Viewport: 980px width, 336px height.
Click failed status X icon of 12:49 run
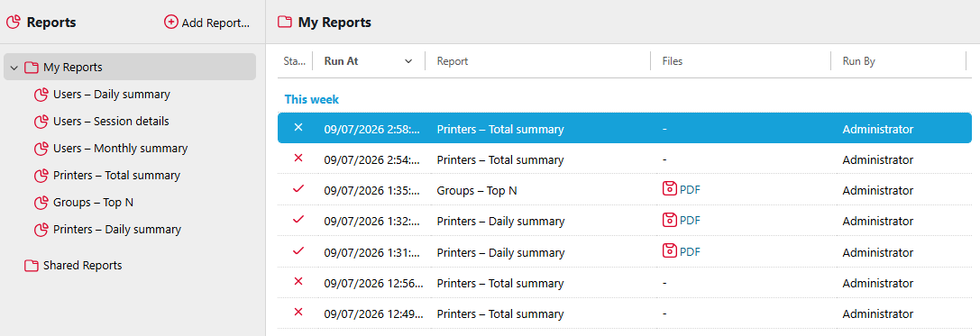point(298,312)
